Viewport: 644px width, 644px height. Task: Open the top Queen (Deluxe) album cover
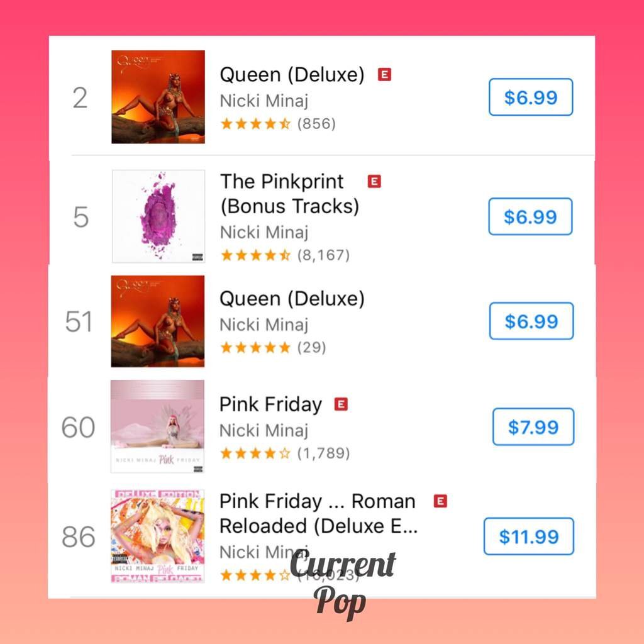[x=158, y=97]
